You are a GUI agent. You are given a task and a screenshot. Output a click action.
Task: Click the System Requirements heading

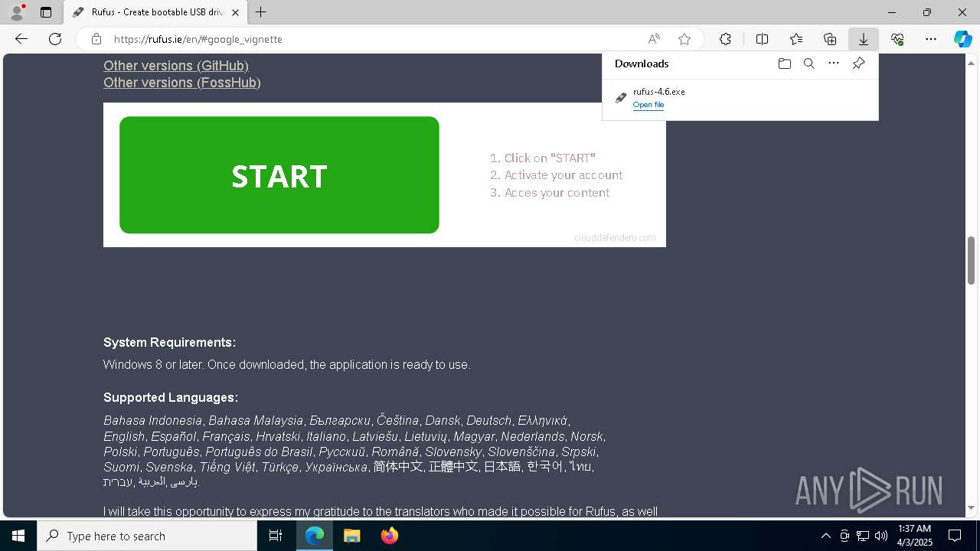point(169,342)
